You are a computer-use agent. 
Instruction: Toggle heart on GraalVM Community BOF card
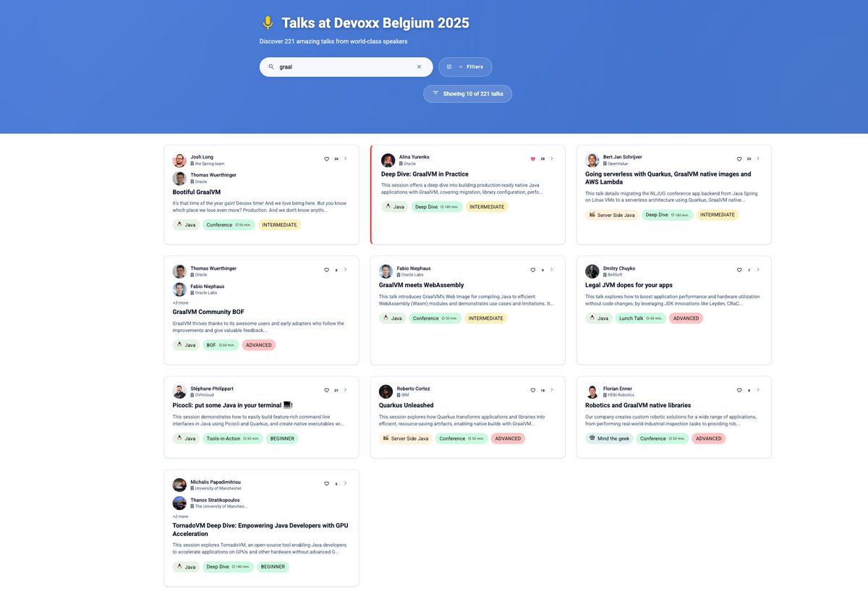326,270
